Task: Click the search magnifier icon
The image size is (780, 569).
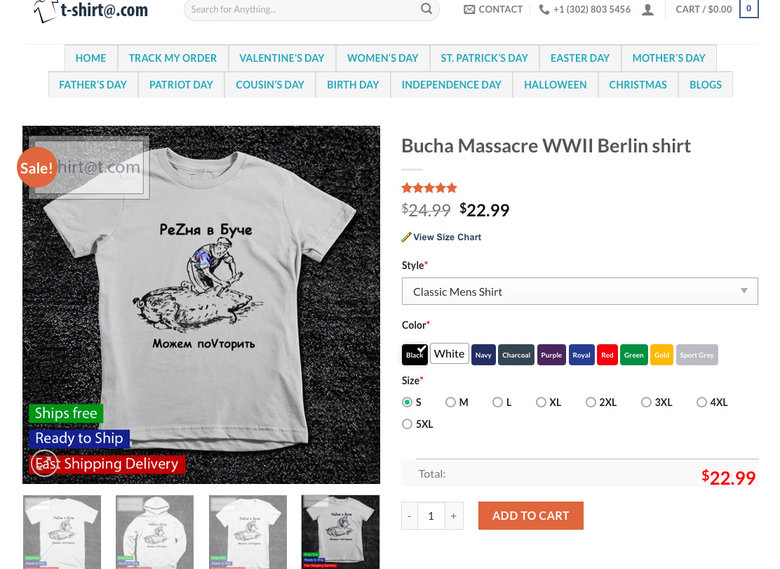Action: (426, 8)
